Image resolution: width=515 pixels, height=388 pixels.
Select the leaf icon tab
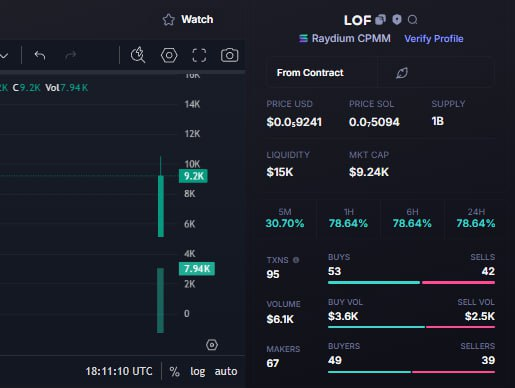pyautogui.click(x=402, y=73)
